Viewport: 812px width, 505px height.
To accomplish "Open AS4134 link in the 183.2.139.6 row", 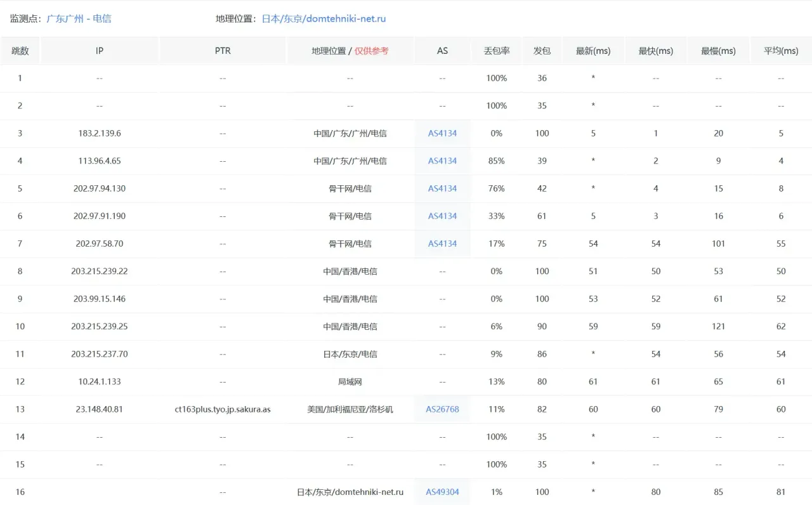I will (442, 133).
